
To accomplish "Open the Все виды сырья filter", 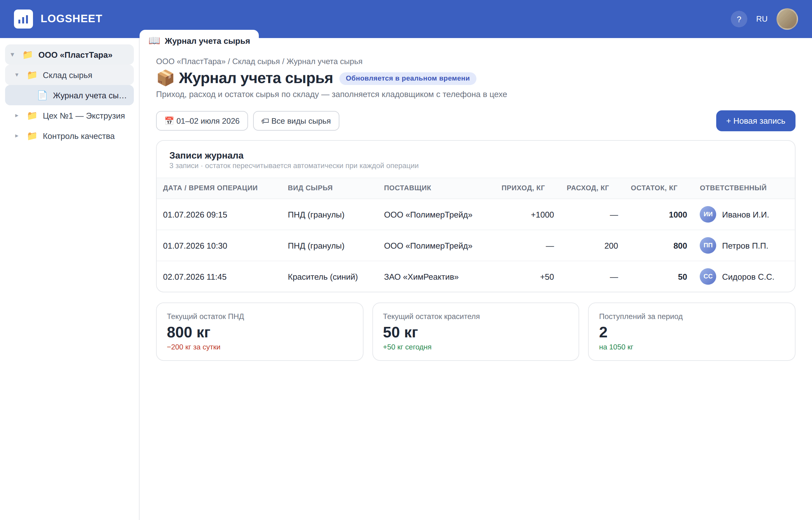I will [x=296, y=121].
